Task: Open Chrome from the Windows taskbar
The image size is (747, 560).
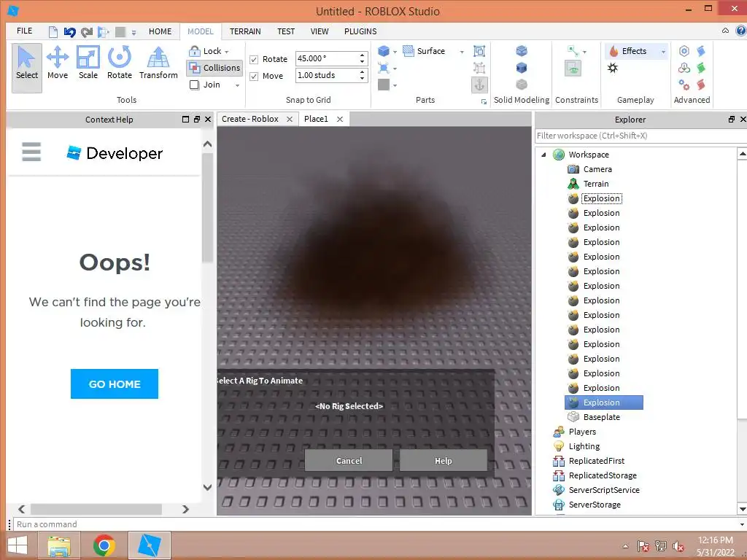Action: (x=104, y=545)
